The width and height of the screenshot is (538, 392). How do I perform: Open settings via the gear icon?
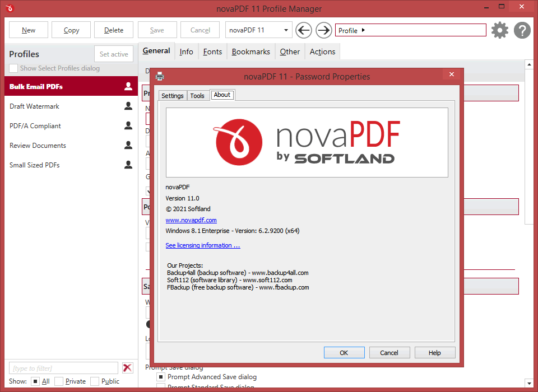[499, 30]
